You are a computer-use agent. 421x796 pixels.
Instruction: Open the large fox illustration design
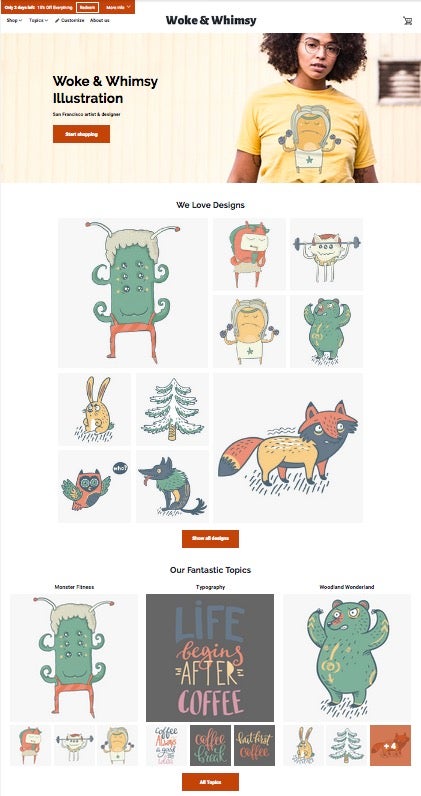288,448
